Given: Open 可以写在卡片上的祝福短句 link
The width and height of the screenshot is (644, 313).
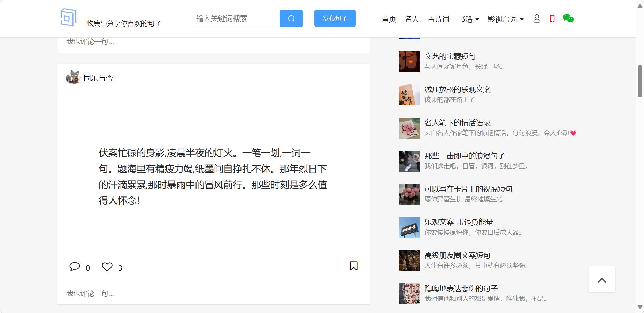Looking at the screenshot, I should pyautogui.click(x=468, y=189).
